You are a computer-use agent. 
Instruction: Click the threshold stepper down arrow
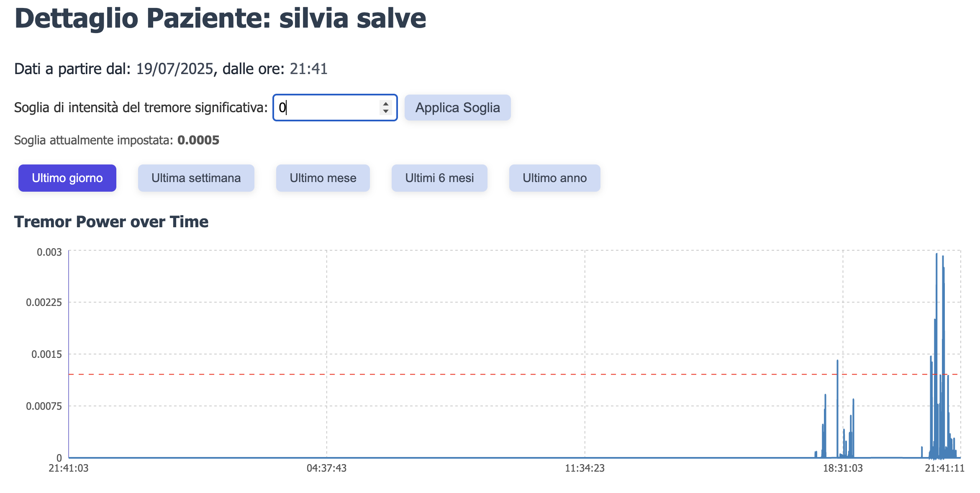[x=385, y=111]
